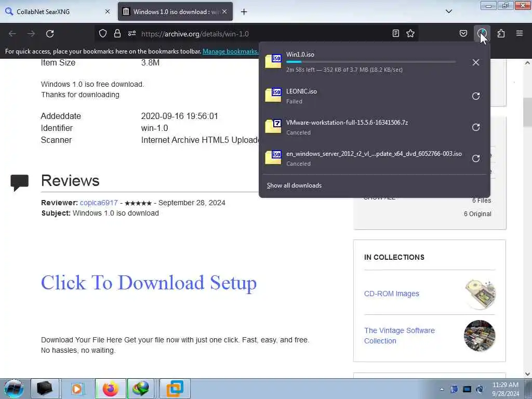Open The Vintage Software Collection link

[400, 336]
